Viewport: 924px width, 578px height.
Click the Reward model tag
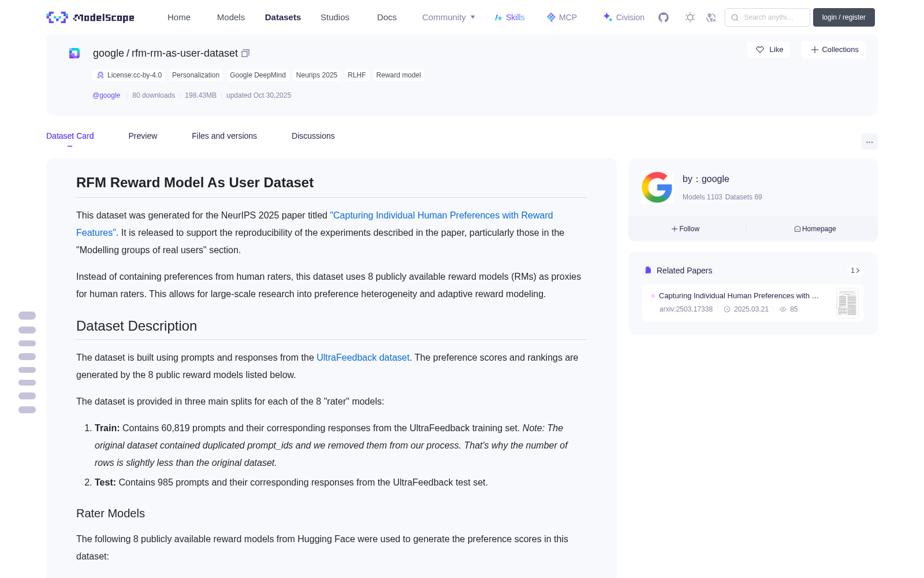pyautogui.click(x=398, y=75)
